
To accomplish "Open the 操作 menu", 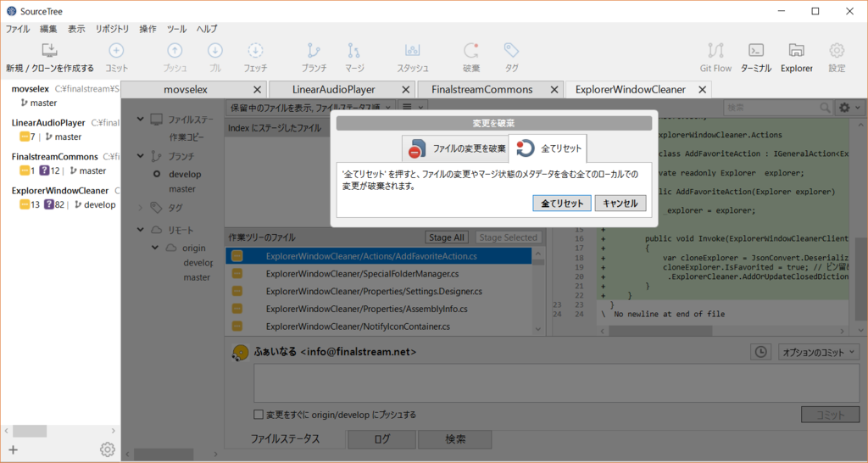I will (147, 29).
